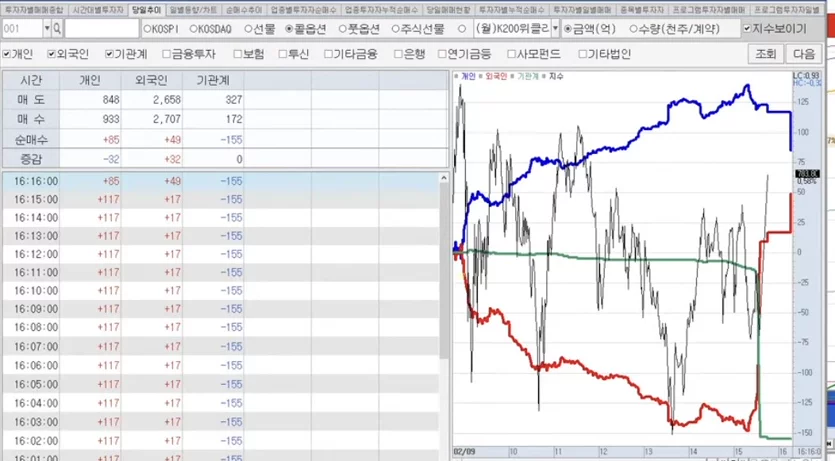Enable the 금융투자 checkbox
This screenshot has width=835, height=461.
(167, 54)
